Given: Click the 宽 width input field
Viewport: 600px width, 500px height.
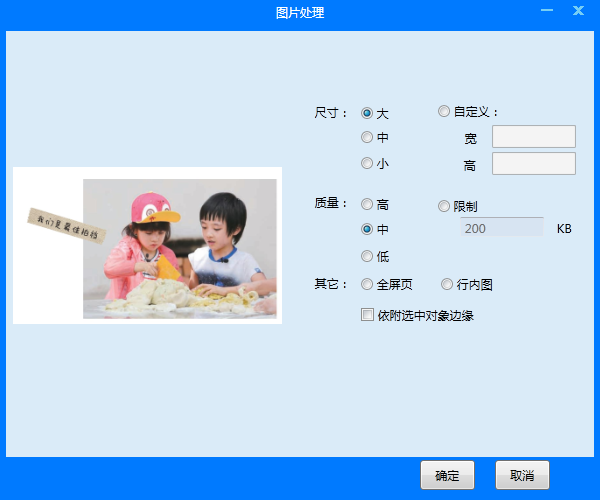Looking at the screenshot, I should click(x=533, y=136).
